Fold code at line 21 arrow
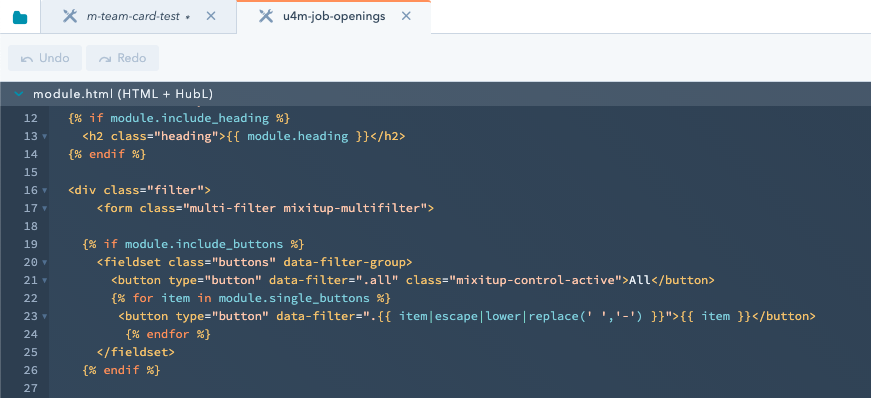Viewport: 871px width, 398px height. tap(44, 281)
